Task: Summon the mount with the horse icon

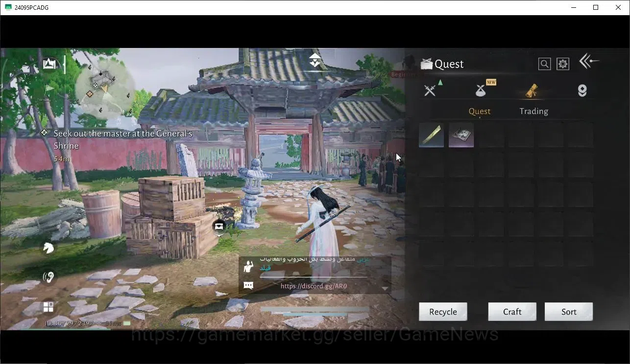Action: click(x=48, y=248)
